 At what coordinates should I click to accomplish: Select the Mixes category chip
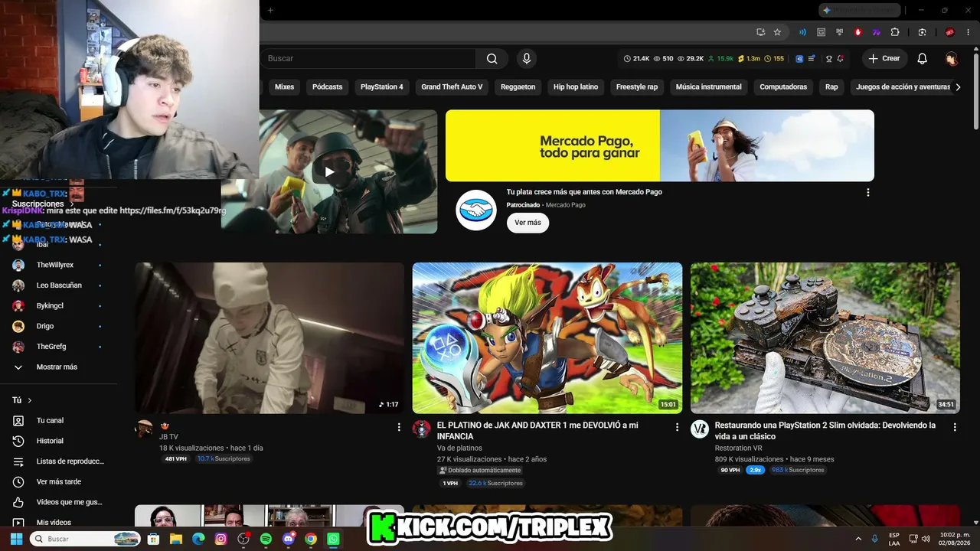(284, 87)
